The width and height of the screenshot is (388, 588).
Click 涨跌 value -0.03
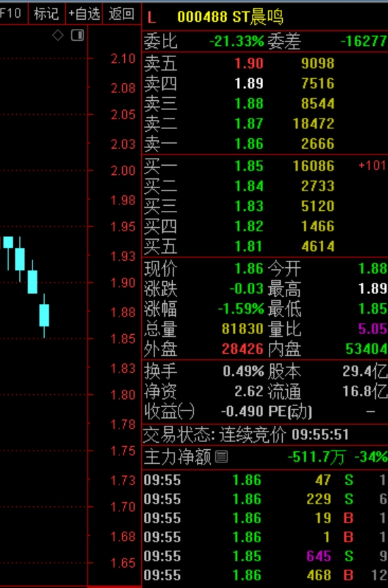point(246,288)
